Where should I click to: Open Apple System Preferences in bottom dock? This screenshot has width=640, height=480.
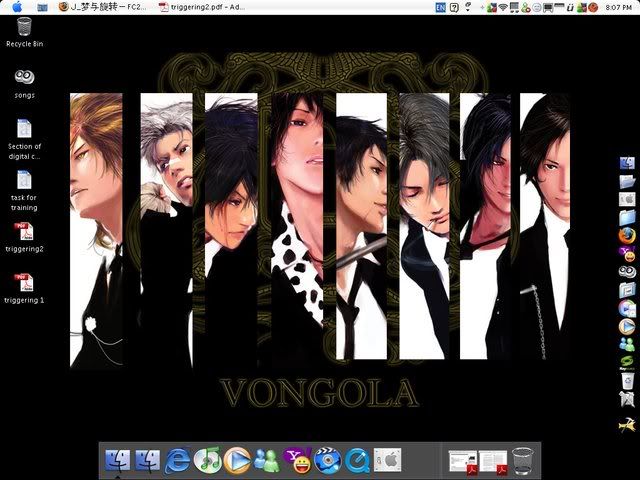coord(388,460)
